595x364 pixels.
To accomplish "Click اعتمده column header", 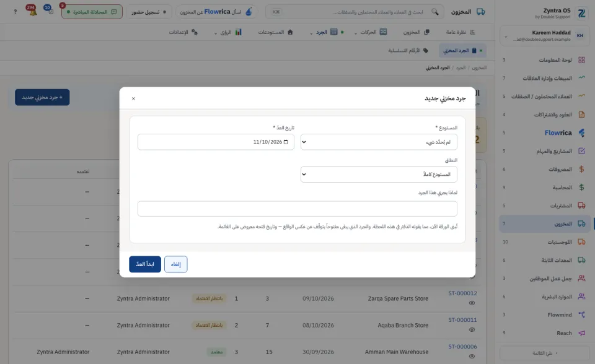I will [83, 171].
